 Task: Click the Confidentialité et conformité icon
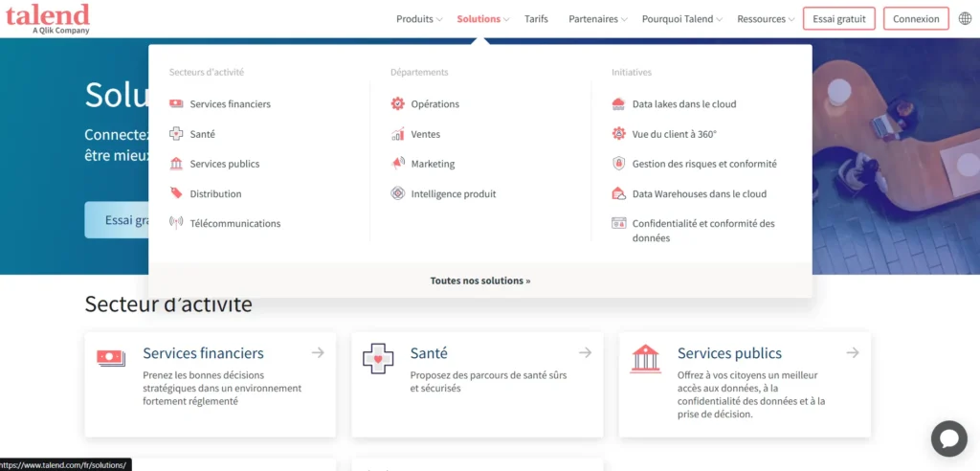point(619,223)
